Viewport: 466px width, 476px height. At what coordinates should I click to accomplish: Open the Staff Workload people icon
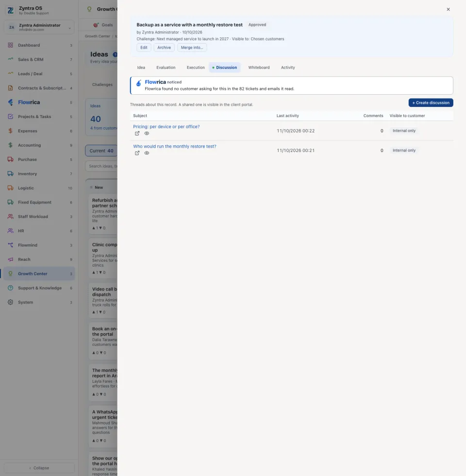(10, 217)
